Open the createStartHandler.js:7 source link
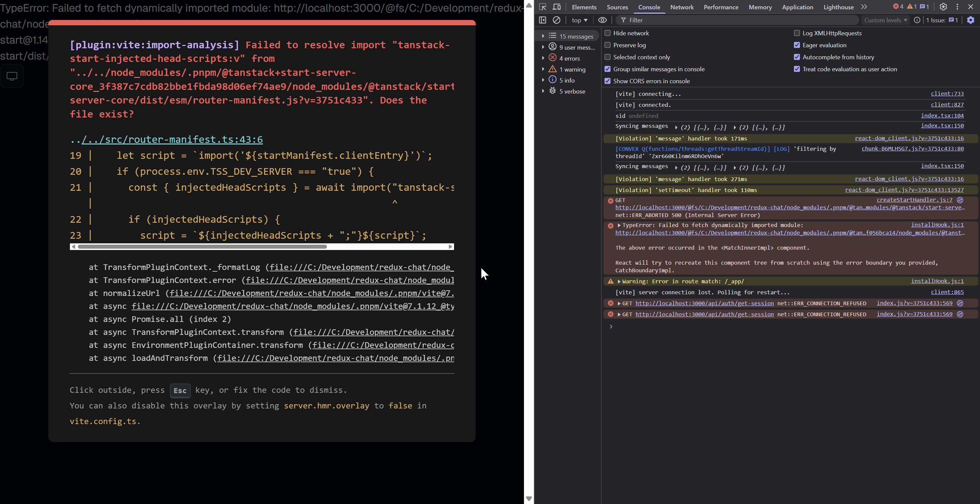The image size is (980, 504). point(914,200)
